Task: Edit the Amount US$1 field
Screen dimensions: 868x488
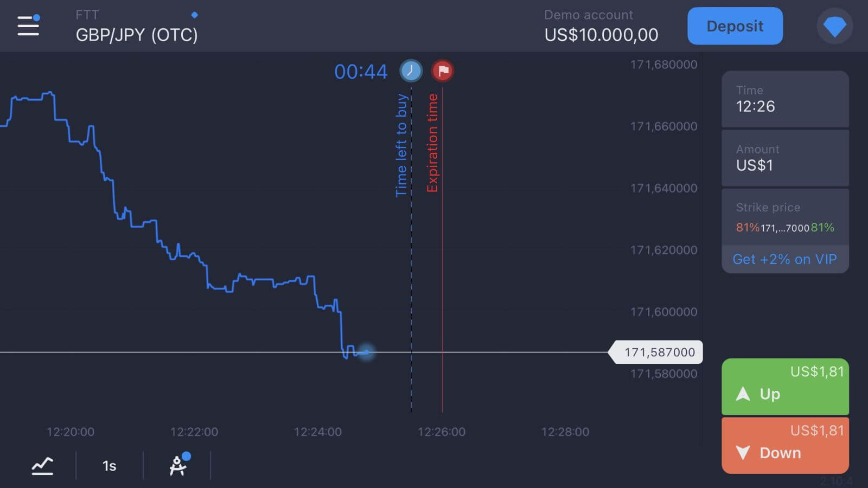Action: click(x=785, y=158)
